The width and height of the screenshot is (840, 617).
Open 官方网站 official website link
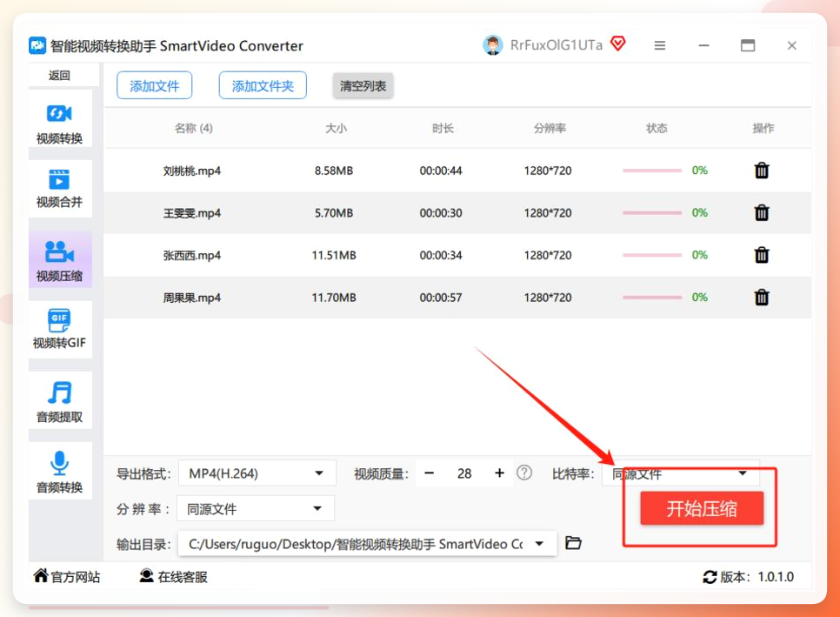click(67, 577)
